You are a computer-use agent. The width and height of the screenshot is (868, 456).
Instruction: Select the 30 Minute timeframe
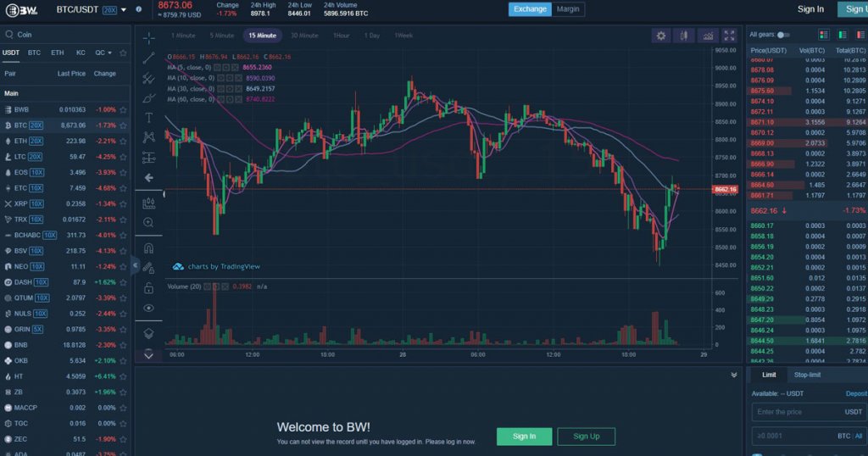click(x=304, y=36)
